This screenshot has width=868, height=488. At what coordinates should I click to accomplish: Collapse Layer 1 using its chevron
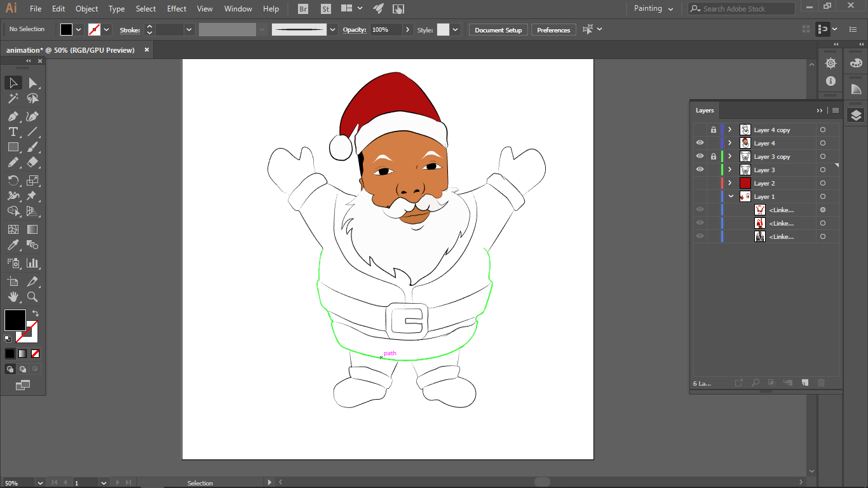(729, 196)
